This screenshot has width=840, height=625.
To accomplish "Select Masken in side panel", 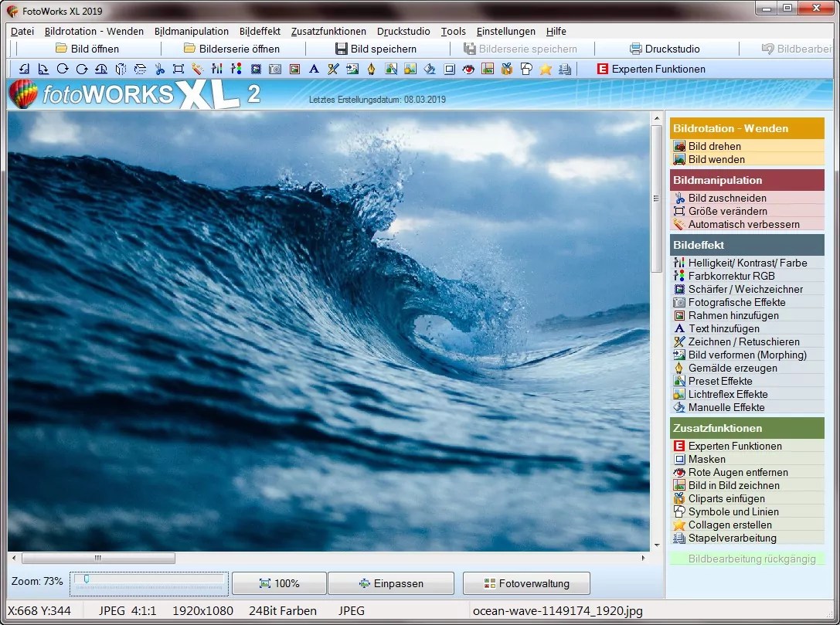I will click(746, 459).
